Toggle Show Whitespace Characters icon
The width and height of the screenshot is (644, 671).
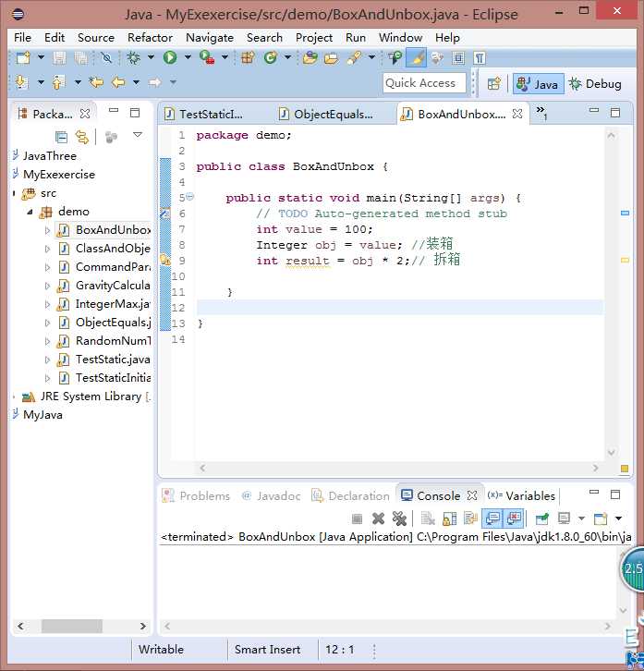coord(480,57)
